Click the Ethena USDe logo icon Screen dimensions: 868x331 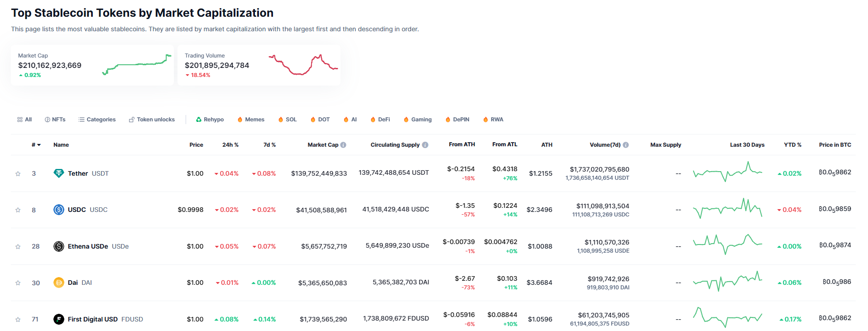coord(59,246)
